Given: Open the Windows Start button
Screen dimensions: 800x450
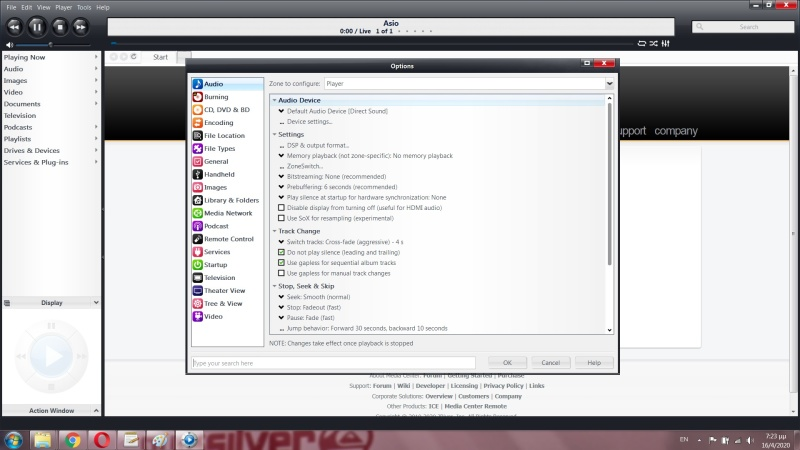Looking at the screenshot, I should pos(14,440).
